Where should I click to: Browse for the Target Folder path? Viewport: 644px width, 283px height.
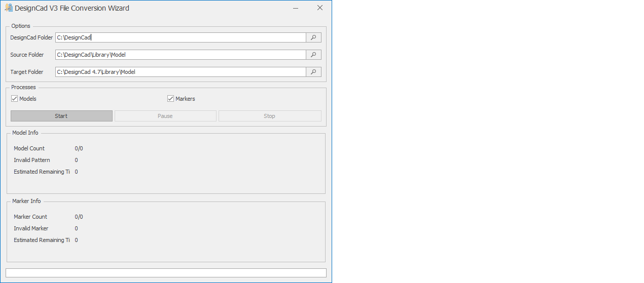pyautogui.click(x=313, y=72)
